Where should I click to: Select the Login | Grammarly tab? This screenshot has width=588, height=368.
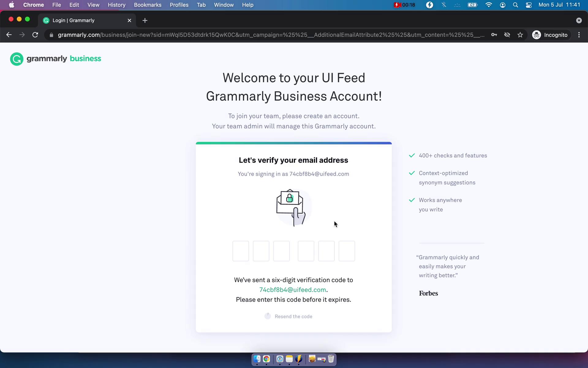coord(87,21)
